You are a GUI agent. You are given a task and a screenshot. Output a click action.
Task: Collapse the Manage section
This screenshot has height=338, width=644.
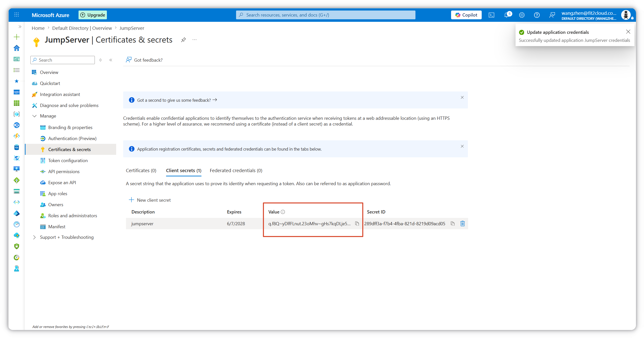pos(34,116)
